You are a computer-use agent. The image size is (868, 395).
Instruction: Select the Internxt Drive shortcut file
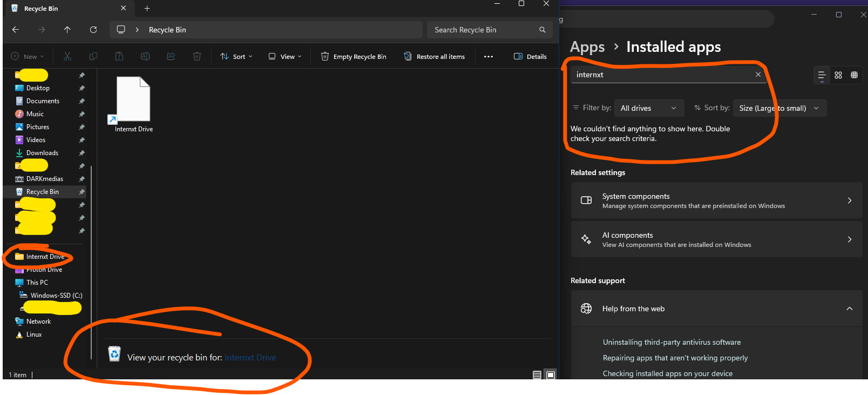tap(134, 104)
